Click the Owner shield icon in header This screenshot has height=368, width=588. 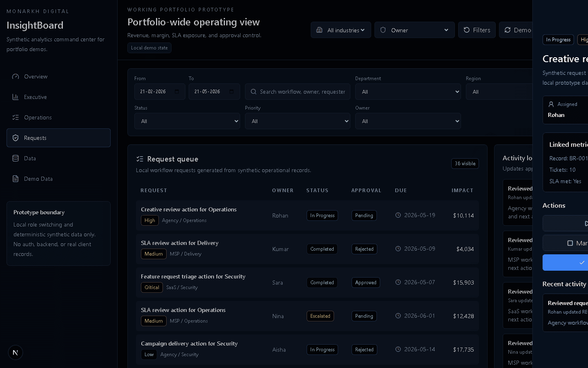[x=383, y=30]
